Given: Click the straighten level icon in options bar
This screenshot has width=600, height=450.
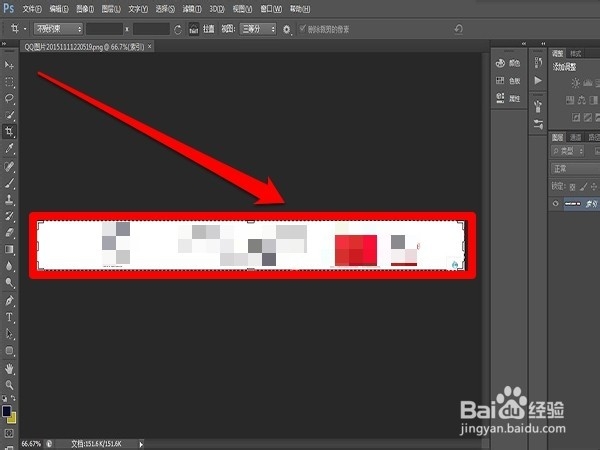Looking at the screenshot, I should (x=194, y=29).
